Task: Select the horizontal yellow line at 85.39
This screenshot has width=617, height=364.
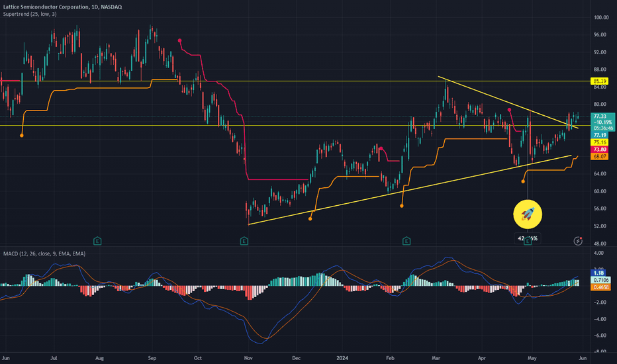Action: click(295, 81)
